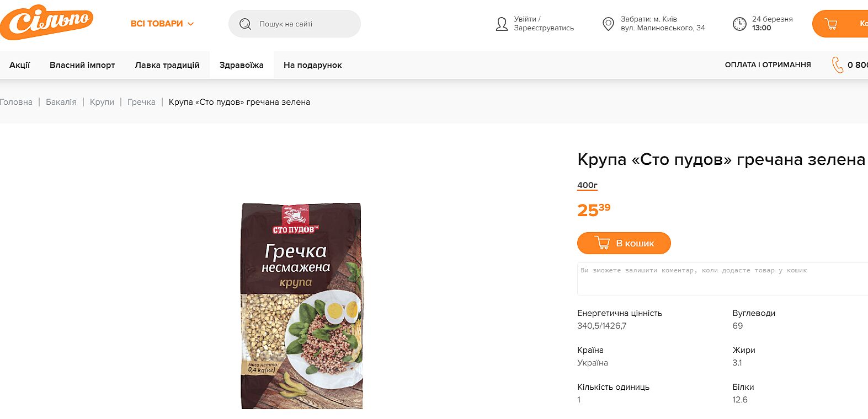
Task: Click the search magnifier icon
Action: (x=245, y=24)
